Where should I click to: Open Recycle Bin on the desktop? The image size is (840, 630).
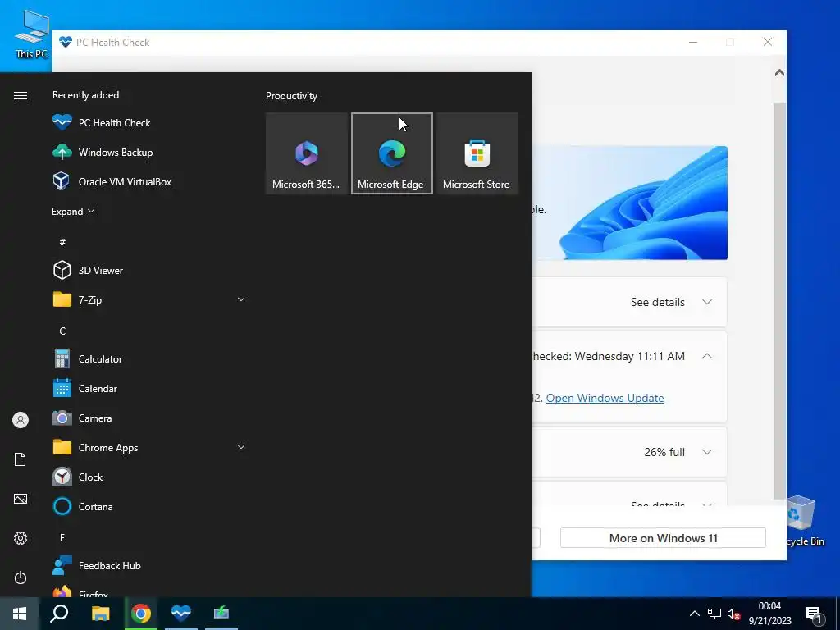[x=806, y=521]
